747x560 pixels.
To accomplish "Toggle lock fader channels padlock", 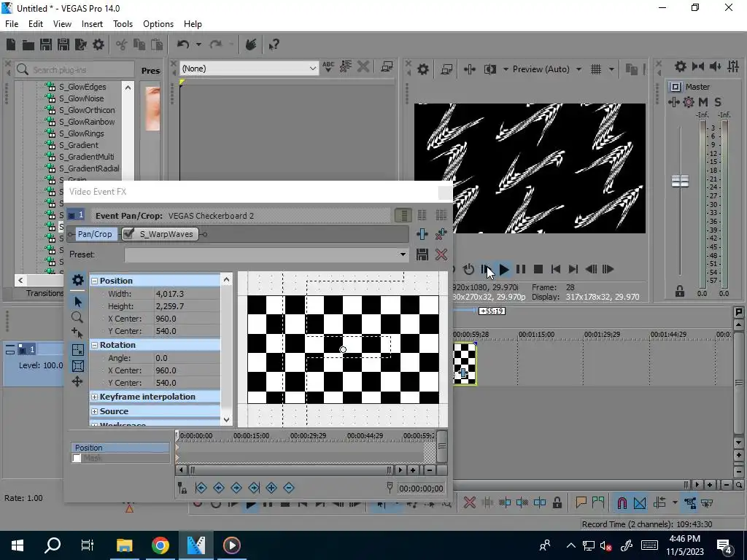I will coord(680,291).
